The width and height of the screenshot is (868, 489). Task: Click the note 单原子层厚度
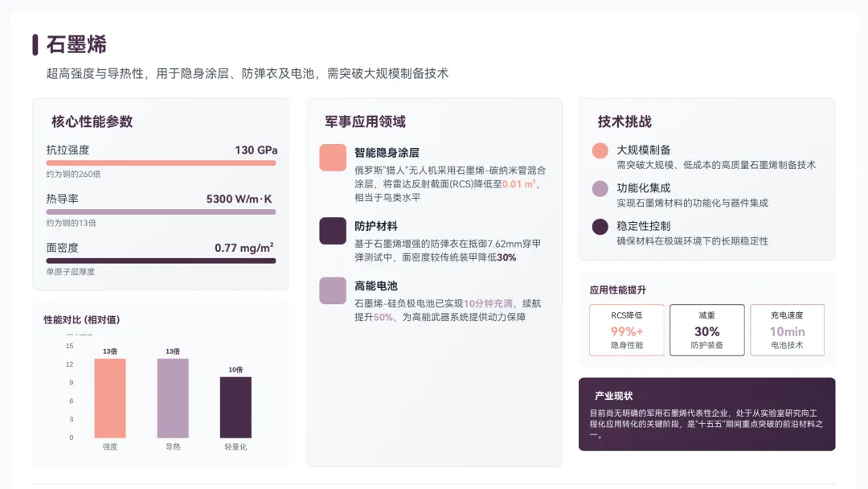(x=70, y=272)
